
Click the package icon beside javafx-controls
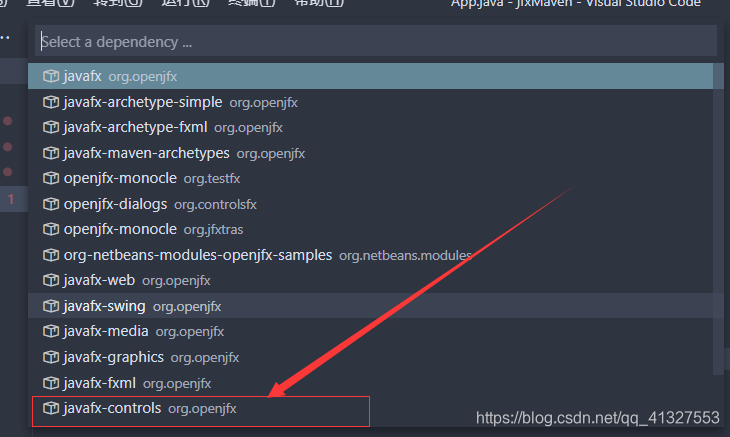51,408
